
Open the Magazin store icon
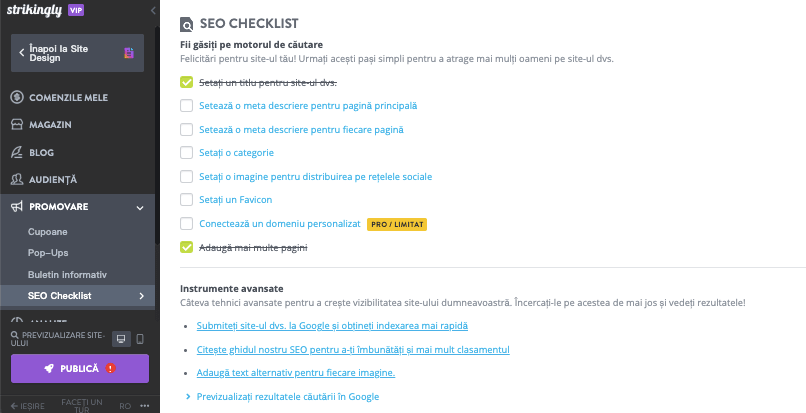[17, 124]
